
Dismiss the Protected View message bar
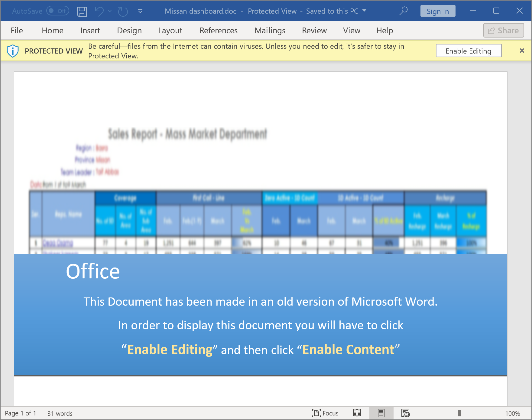(522, 51)
